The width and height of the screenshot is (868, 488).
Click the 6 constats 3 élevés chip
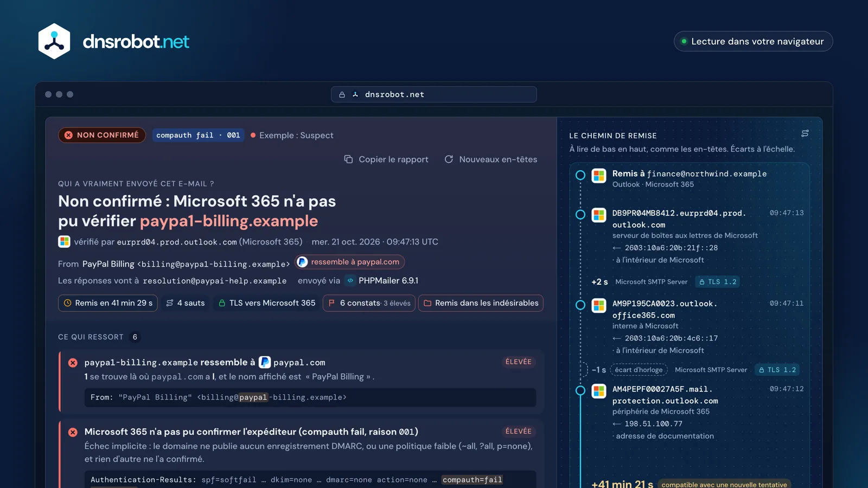(369, 303)
